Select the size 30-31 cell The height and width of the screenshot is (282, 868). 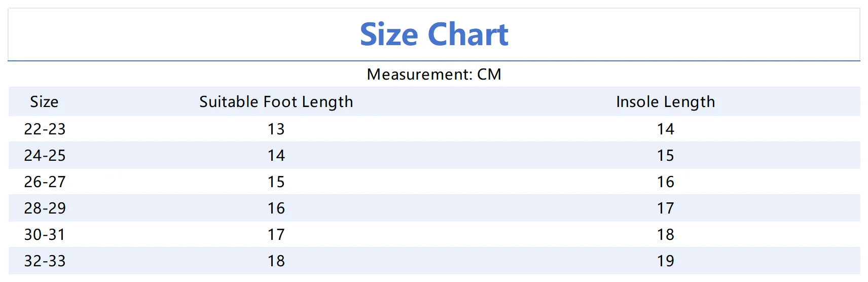click(45, 234)
